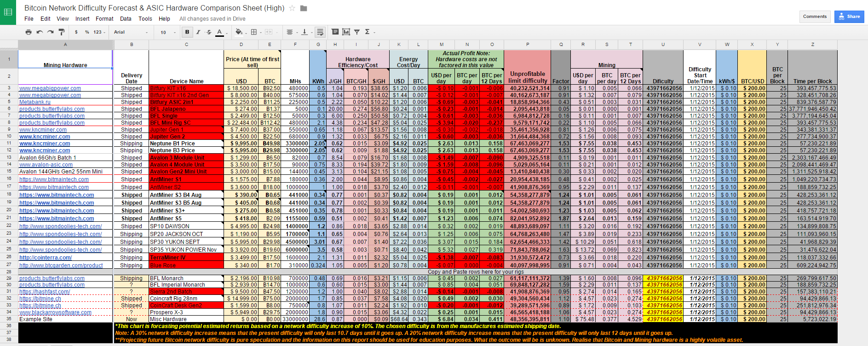Select the 'Example Site' cell
The height and width of the screenshot is (346, 868).
(65, 319)
